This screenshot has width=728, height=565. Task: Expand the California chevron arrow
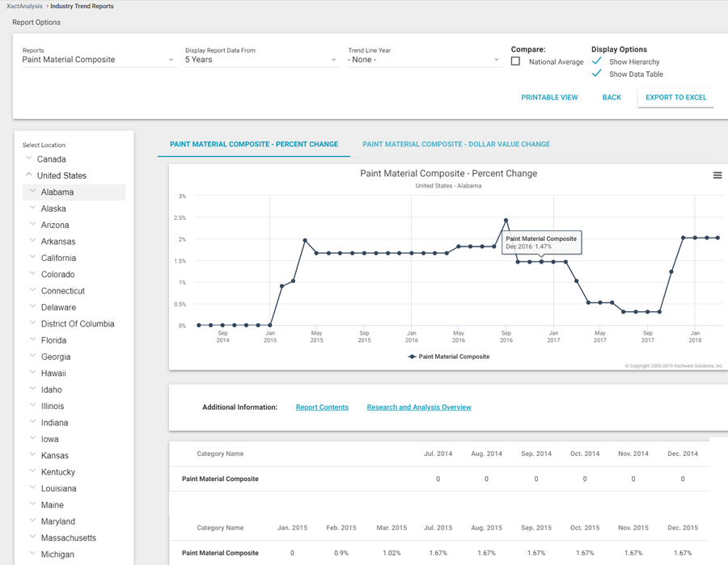(x=33, y=257)
